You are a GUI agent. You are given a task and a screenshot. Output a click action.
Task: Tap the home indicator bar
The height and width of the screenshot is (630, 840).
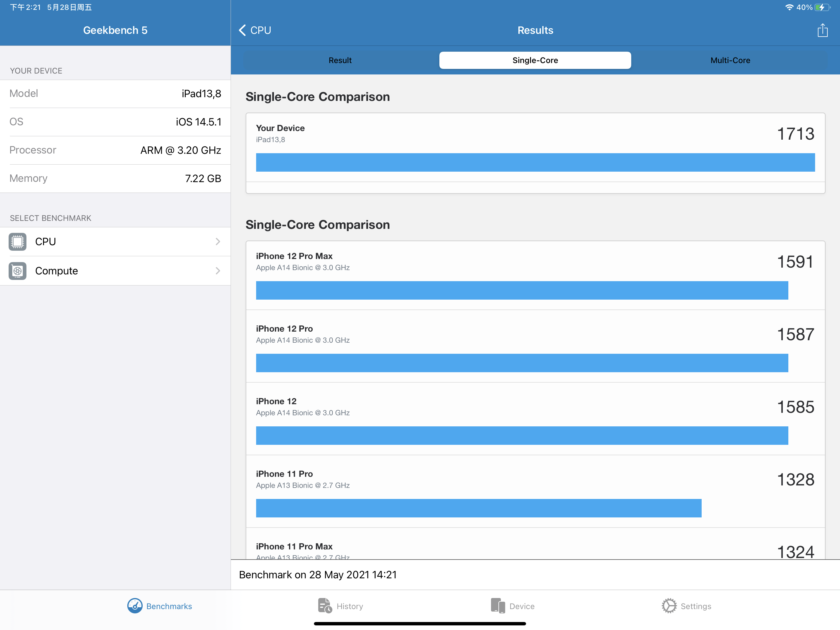click(420, 624)
